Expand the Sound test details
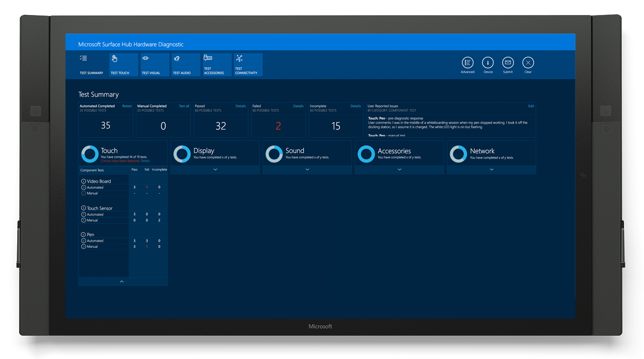The width and height of the screenshot is (644, 359). click(x=307, y=170)
